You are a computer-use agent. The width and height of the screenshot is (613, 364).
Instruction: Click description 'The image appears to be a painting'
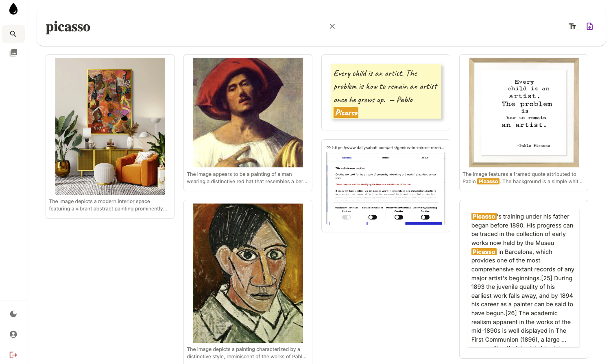click(247, 178)
